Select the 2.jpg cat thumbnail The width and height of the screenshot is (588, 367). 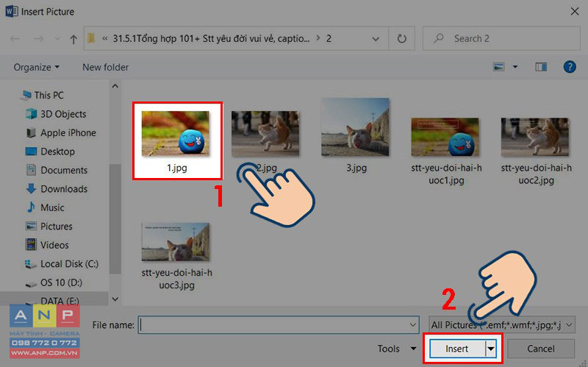coord(265,134)
